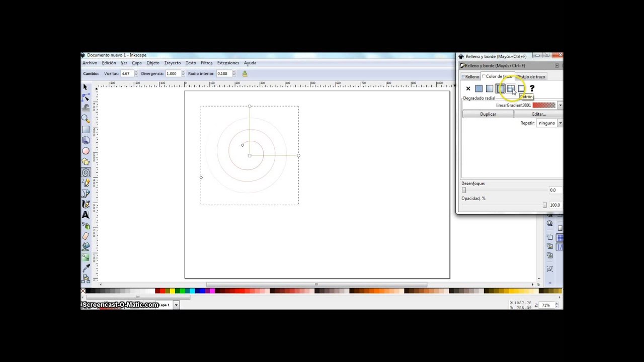Select the Pattern paint option
Image resolution: width=644 pixels, height=362 pixels.
pyautogui.click(x=511, y=88)
